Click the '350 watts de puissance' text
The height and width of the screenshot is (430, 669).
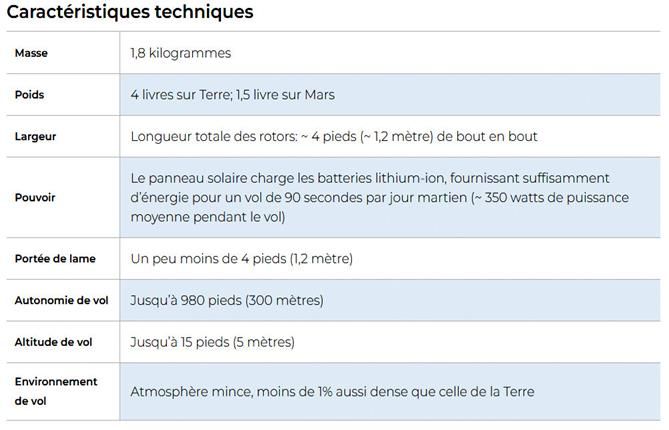click(x=555, y=197)
